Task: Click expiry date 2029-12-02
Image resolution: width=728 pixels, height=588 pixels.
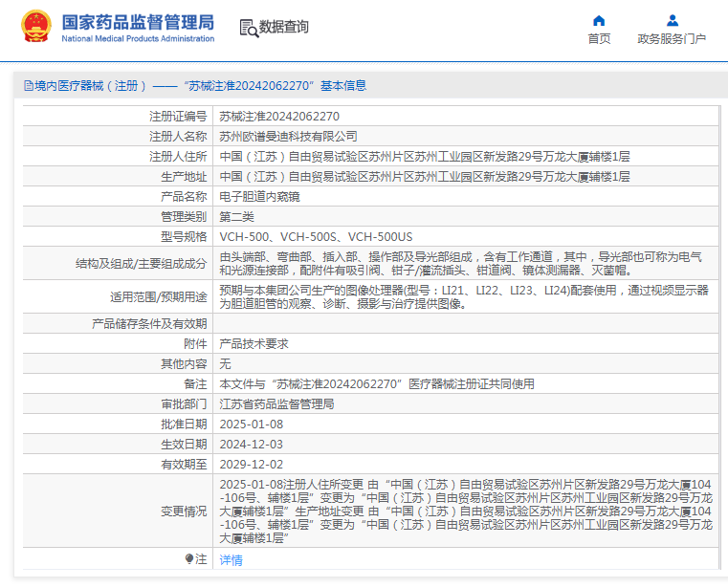Action: tap(252, 464)
